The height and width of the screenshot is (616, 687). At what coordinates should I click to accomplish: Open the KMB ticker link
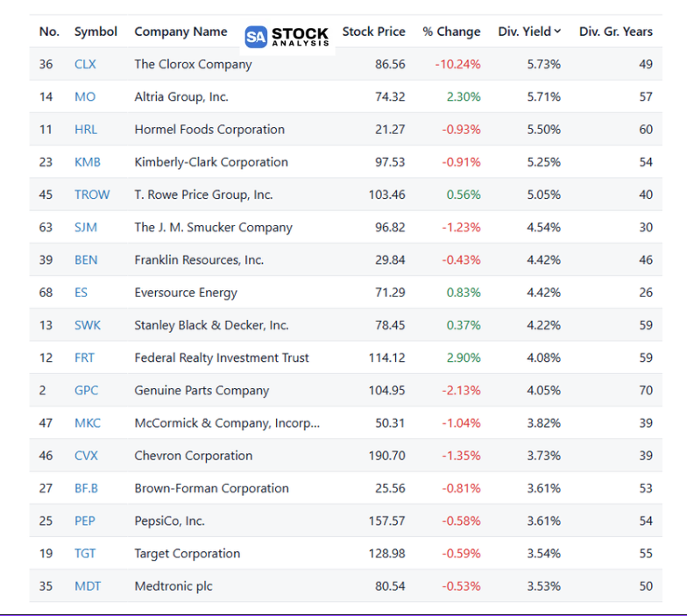pyautogui.click(x=88, y=162)
